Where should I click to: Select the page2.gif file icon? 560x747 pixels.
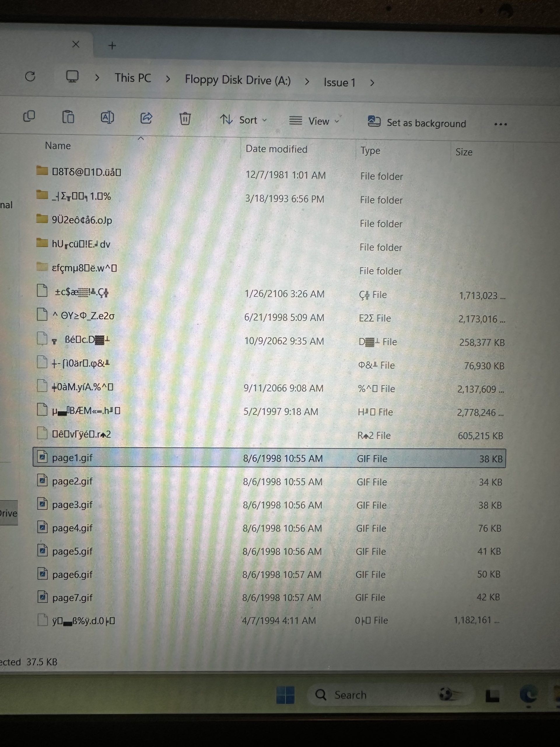coord(42,481)
